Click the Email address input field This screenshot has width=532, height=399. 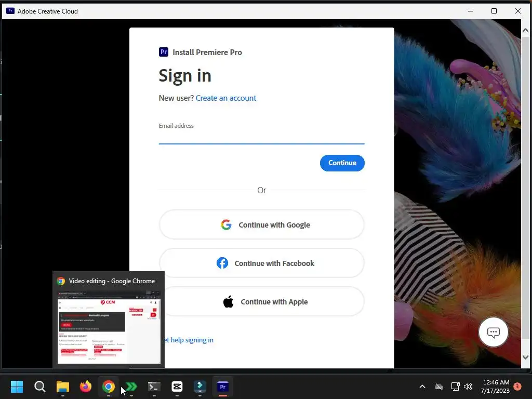(262, 137)
